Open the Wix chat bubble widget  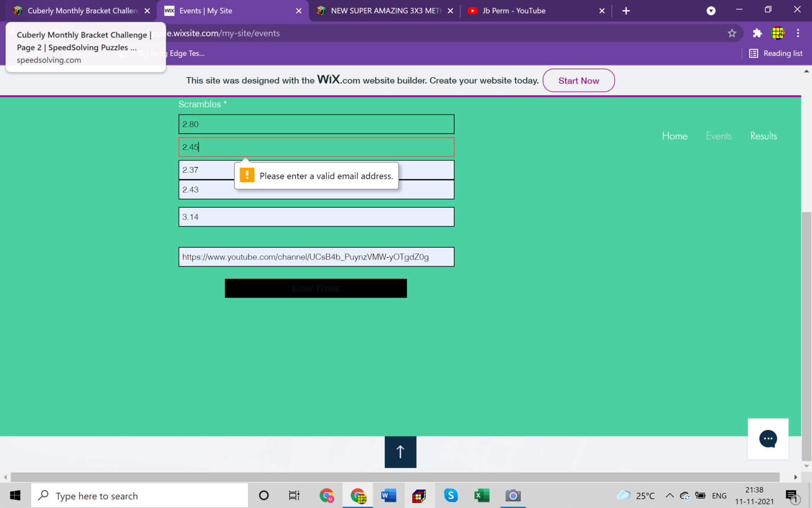click(x=768, y=439)
